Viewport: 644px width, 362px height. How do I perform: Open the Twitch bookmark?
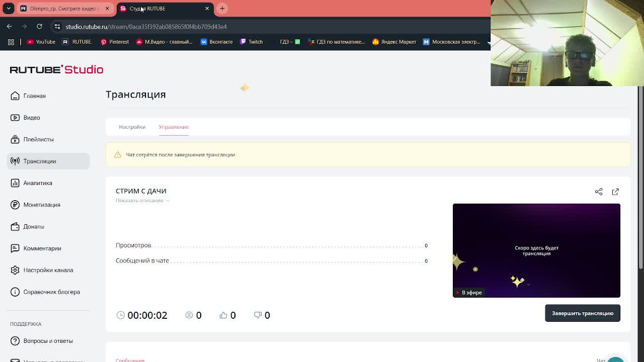point(251,42)
